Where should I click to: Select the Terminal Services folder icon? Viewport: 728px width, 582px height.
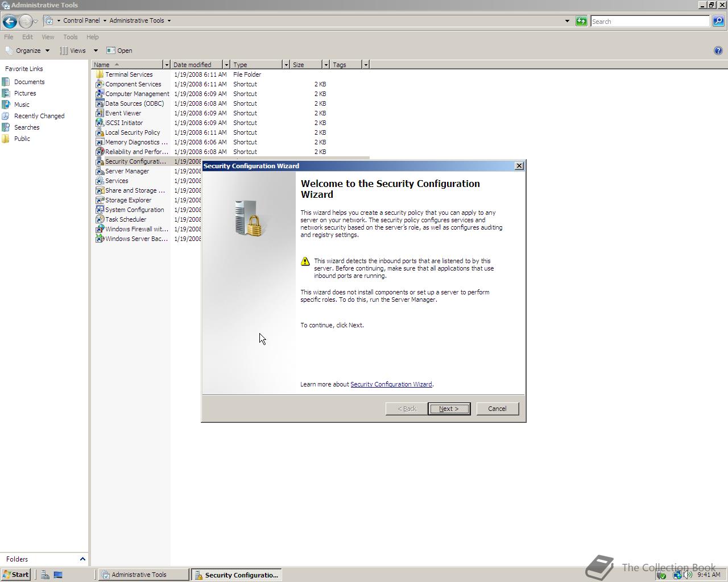click(x=100, y=74)
